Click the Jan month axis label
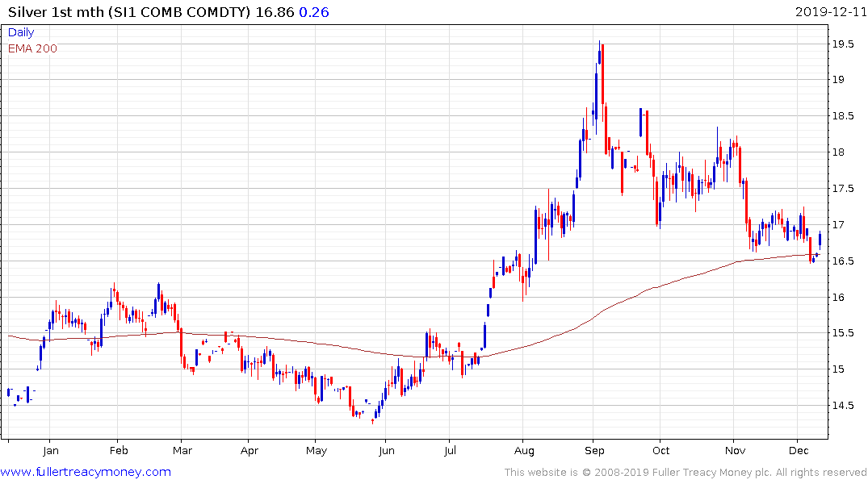The image size is (868, 484). tap(50, 451)
